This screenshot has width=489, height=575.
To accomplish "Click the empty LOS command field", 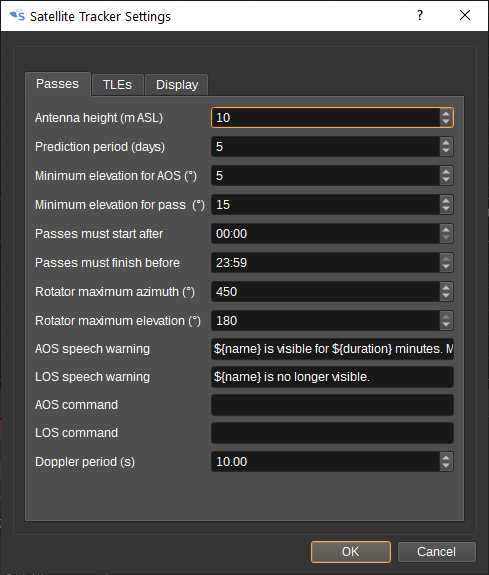I will (x=332, y=433).
